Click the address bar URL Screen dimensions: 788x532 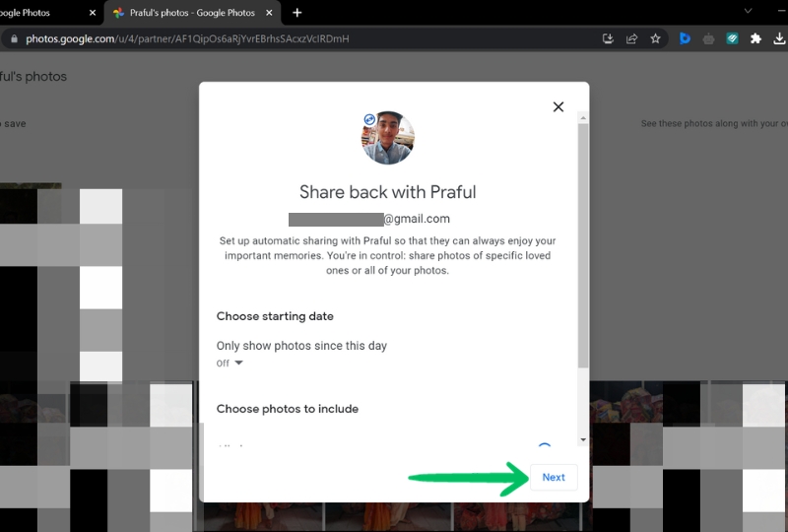187,38
